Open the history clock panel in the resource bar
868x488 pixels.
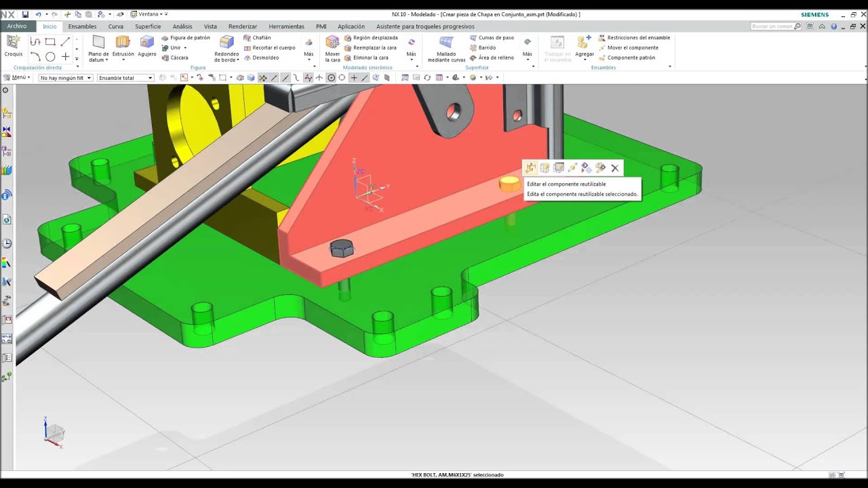pyautogui.click(x=7, y=244)
